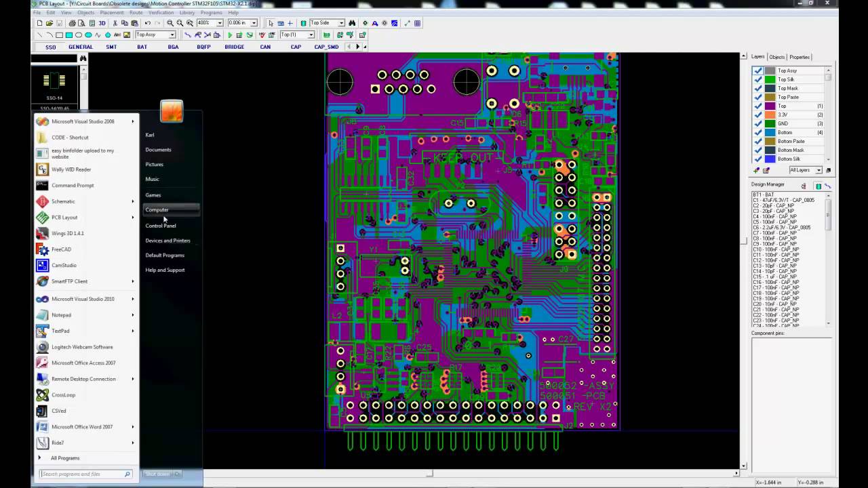The image size is (868, 488).
Task: Select the Ellipse drawing tool
Action: click(79, 35)
